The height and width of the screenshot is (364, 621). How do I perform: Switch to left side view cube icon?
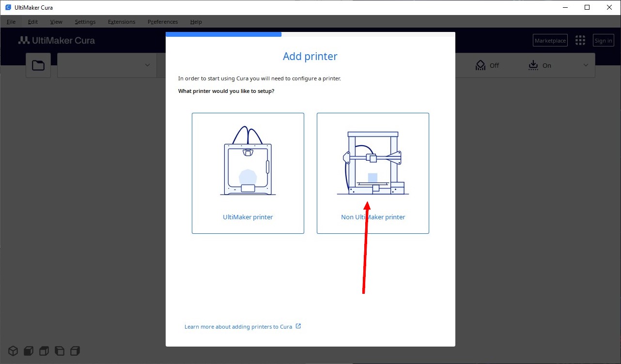coord(60,351)
